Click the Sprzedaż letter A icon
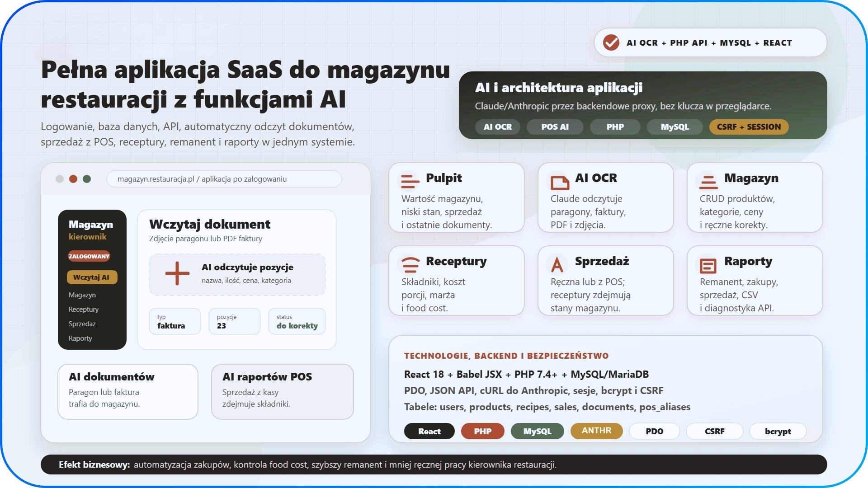The image size is (868, 488). (x=557, y=264)
